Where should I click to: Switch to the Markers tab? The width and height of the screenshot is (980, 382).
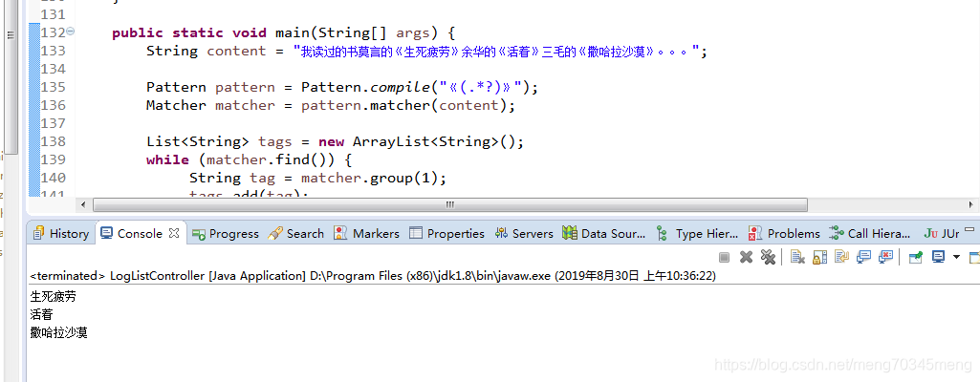tap(366, 233)
